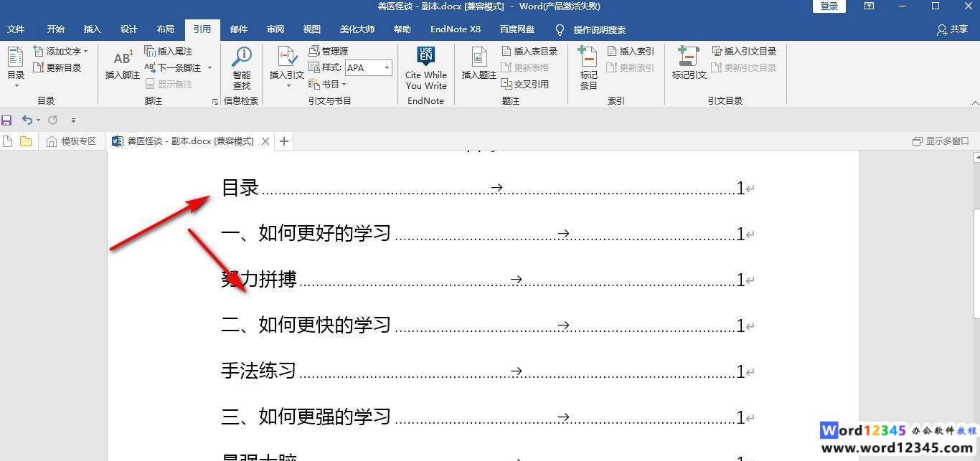
Task: Click the 登录 sign-in button
Action: click(829, 6)
